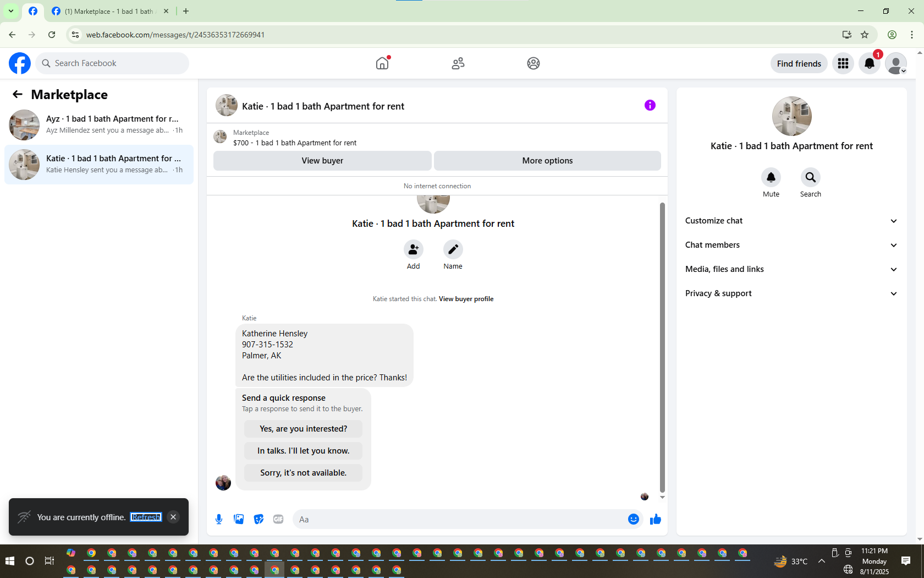Screen dimensions: 924x578
Task: Click Katie's avatar in chat header
Action: tap(227, 105)
